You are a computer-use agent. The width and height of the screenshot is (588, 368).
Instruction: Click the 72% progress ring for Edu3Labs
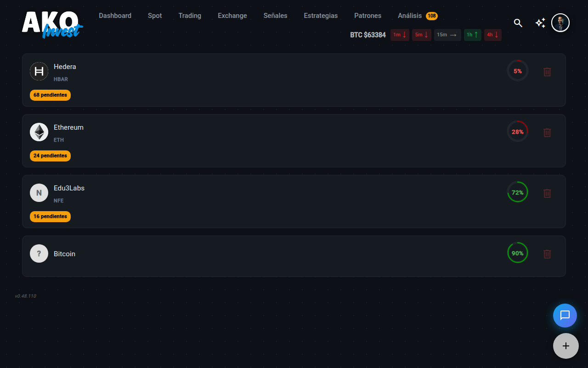point(518,193)
